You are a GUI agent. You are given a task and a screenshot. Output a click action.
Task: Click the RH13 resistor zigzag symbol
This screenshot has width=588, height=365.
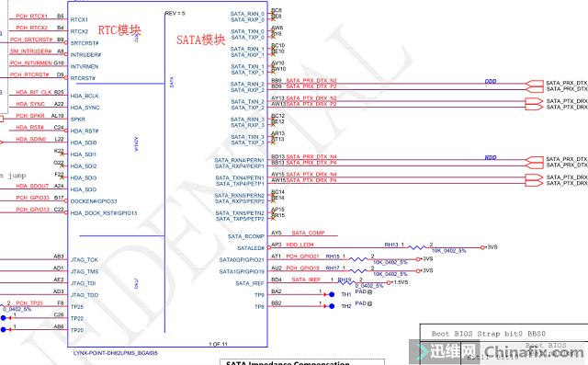(x=416, y=247)
